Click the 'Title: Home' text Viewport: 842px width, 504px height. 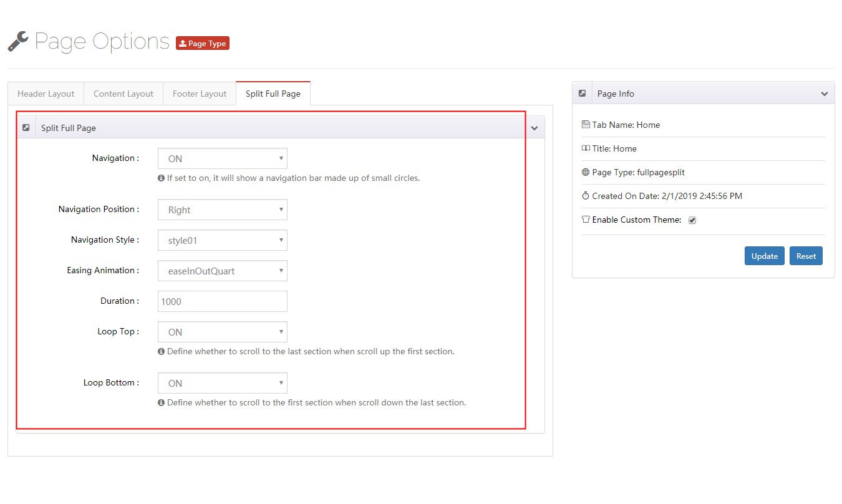tap(614, 148)
